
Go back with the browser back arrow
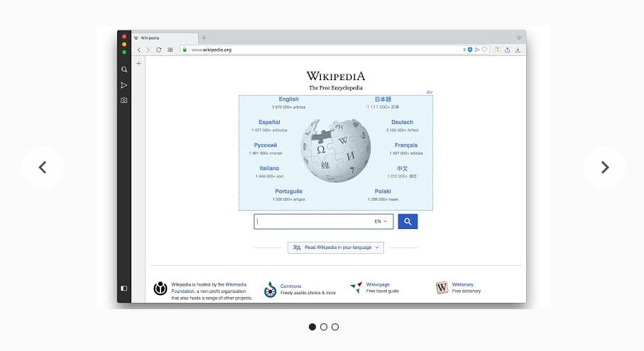(x=139, y=50)
